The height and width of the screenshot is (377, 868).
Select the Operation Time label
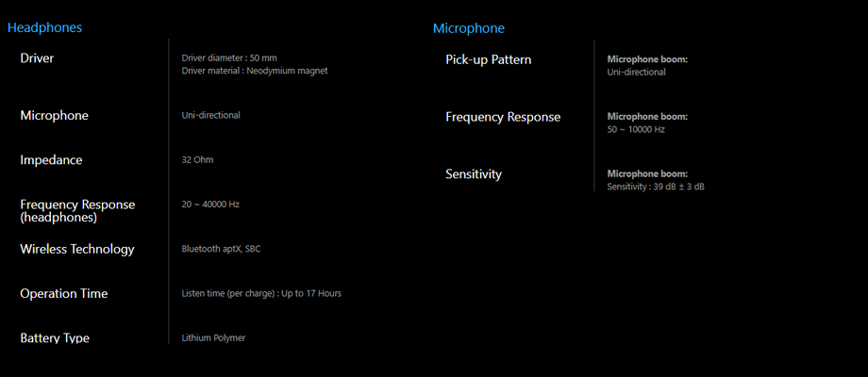[x=63, y=293]
